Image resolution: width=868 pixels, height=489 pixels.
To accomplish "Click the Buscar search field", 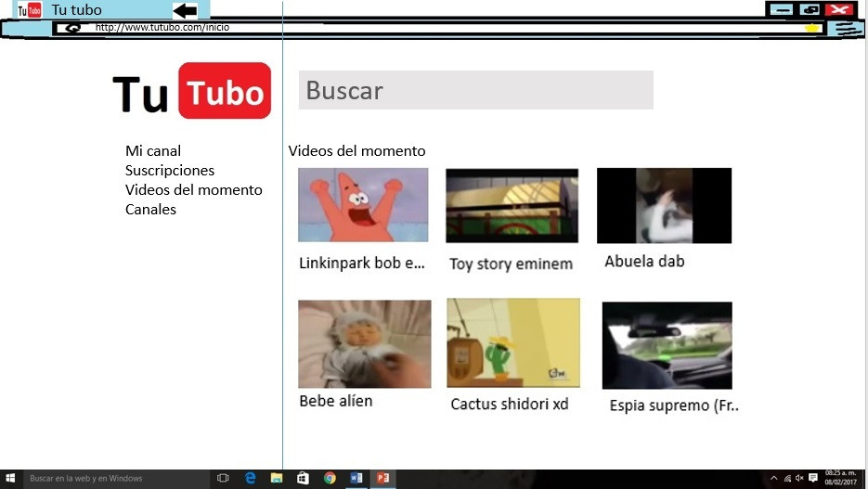I will (475, 90).
